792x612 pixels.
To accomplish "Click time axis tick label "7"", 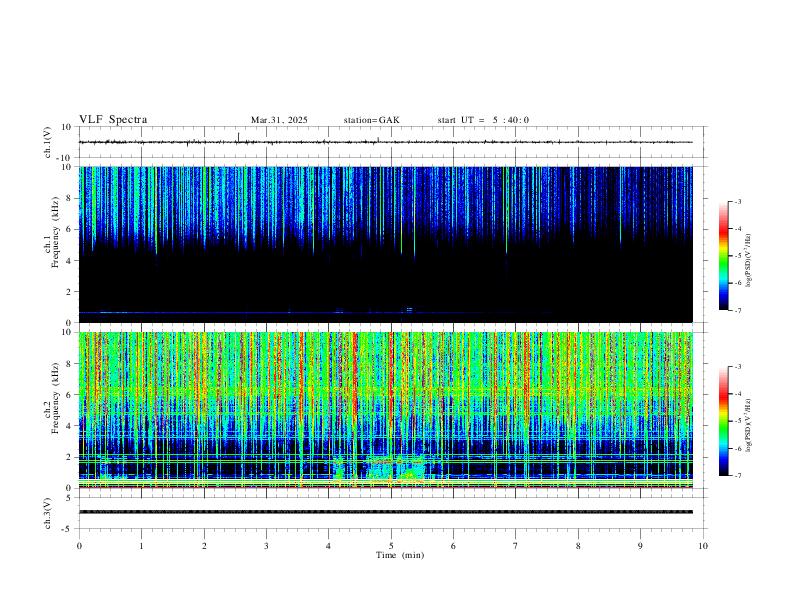I will tap(516, 546).
